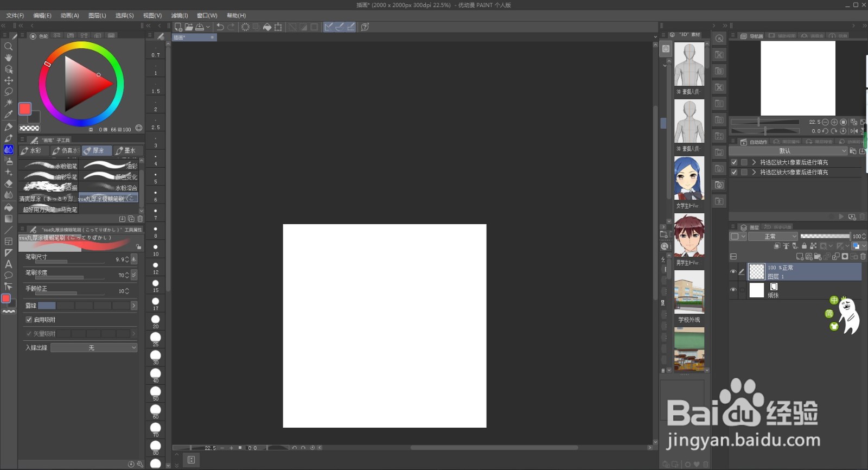Image resolution: width=868 pixels, height=470 pixels.
Task: Expand action 将选区放大5像素后进行填充
Action: [754, 172]
